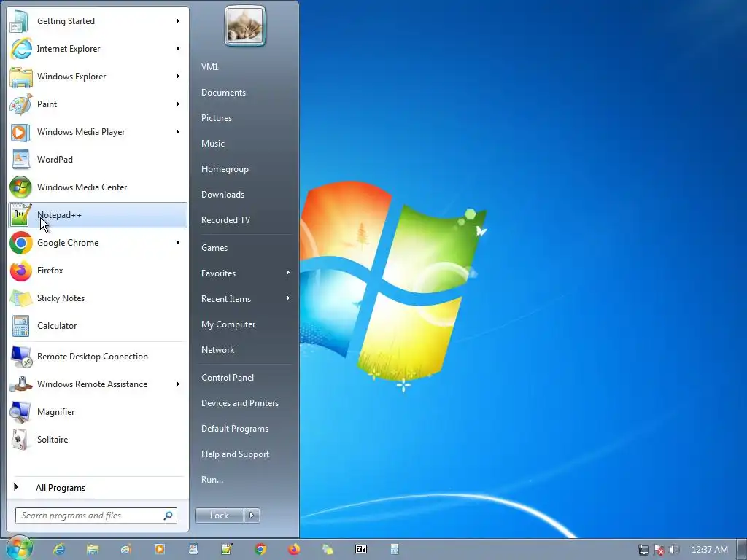Launch Paint from the Start menu

98,104
